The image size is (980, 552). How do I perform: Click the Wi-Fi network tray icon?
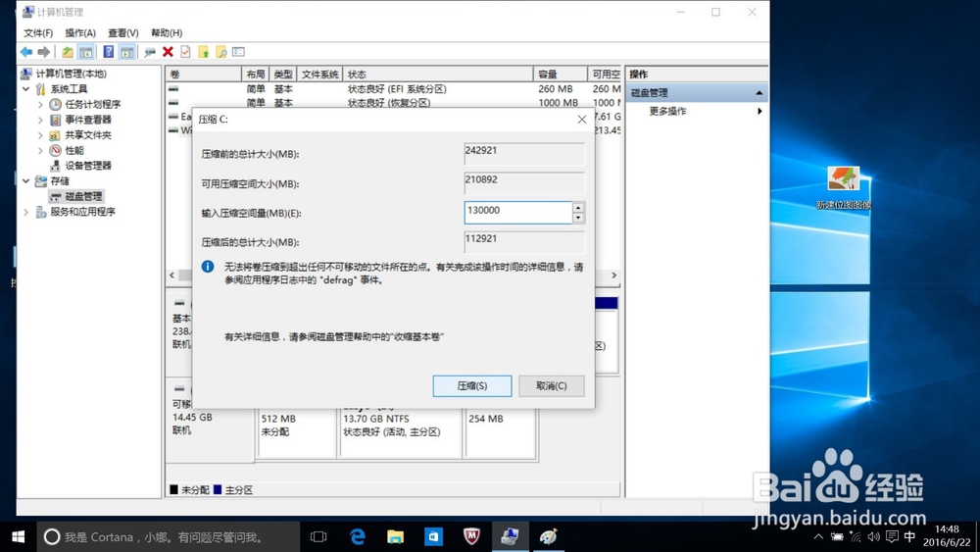(855, 537)
